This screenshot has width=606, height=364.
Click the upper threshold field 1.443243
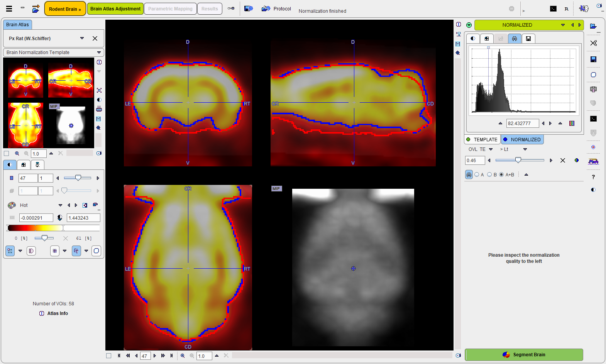coord(83,218)
